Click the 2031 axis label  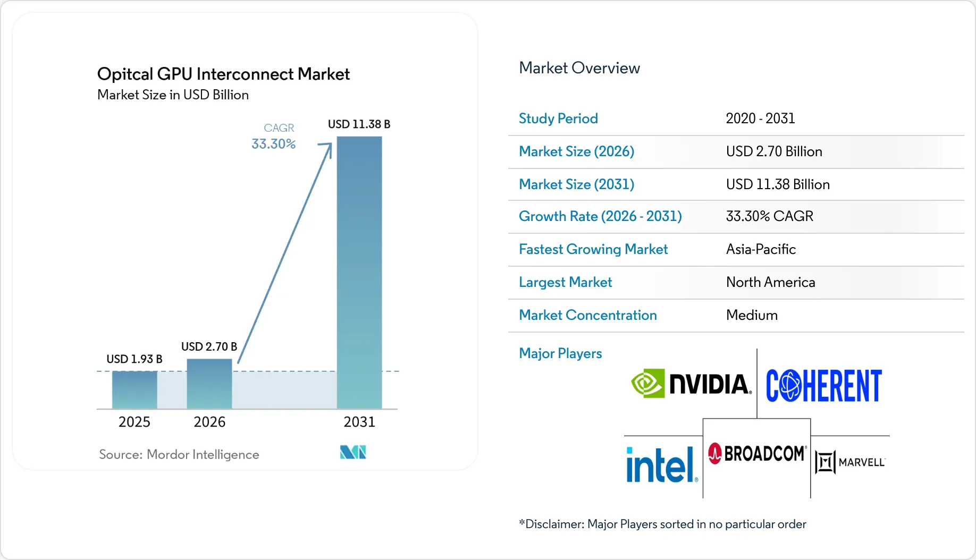click(359, 422)
